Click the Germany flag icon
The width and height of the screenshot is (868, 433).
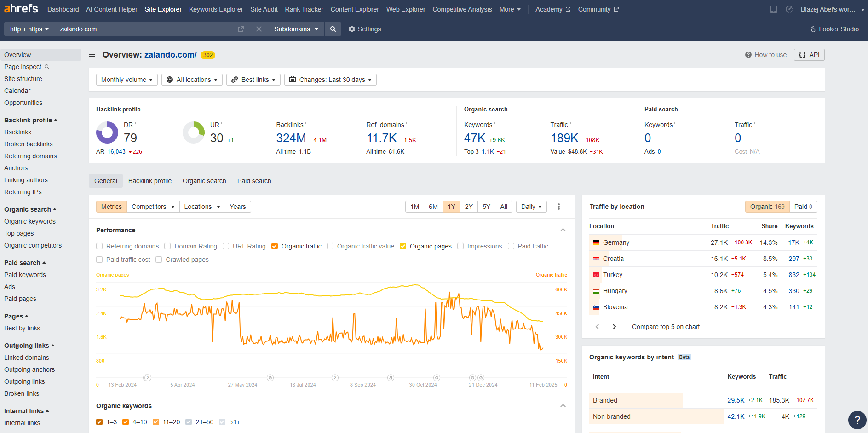[596, 242]
